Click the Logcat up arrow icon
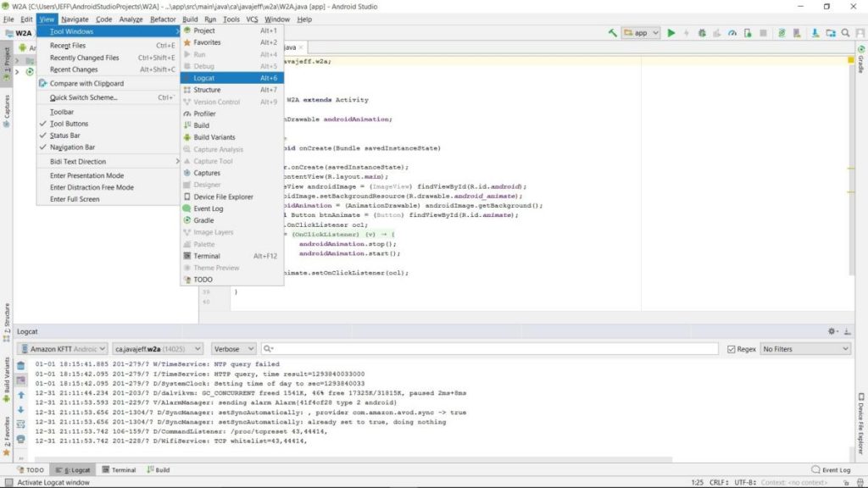The height and width of the screenshot is (488, 868). [21, 395]
